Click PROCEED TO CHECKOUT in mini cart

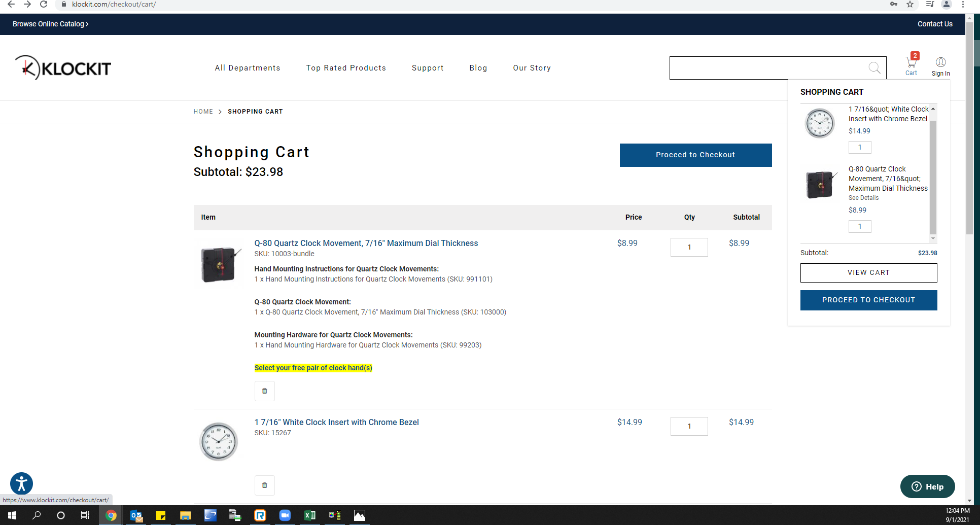[868, 300]
